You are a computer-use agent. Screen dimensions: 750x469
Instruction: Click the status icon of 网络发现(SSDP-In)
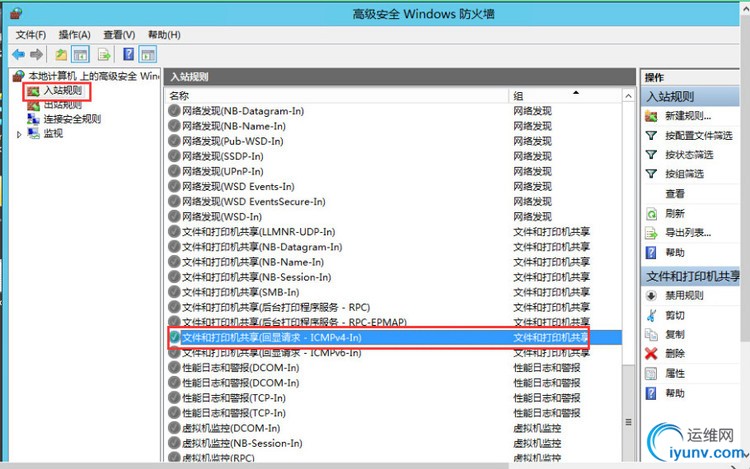click(174, 156)
